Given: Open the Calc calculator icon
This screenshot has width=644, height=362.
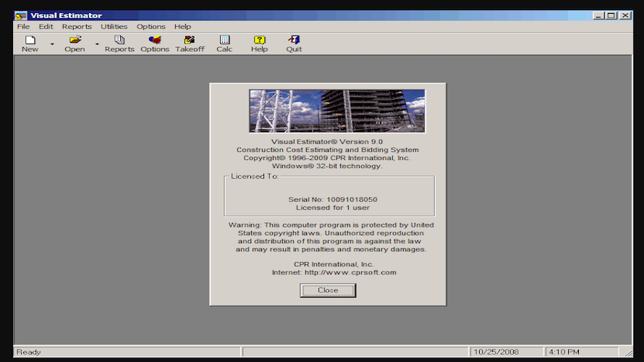Looking at the screenshot, I should 224,41.
